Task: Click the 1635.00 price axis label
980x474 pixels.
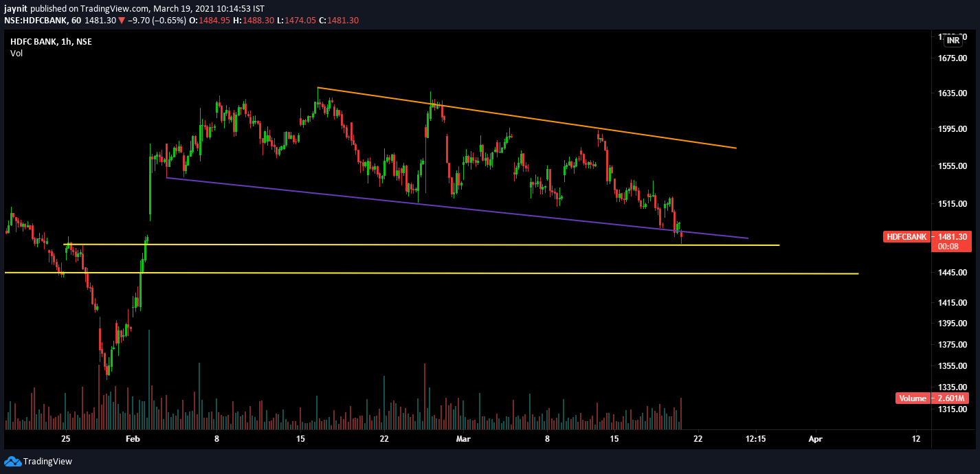Action: coord(953,93)
